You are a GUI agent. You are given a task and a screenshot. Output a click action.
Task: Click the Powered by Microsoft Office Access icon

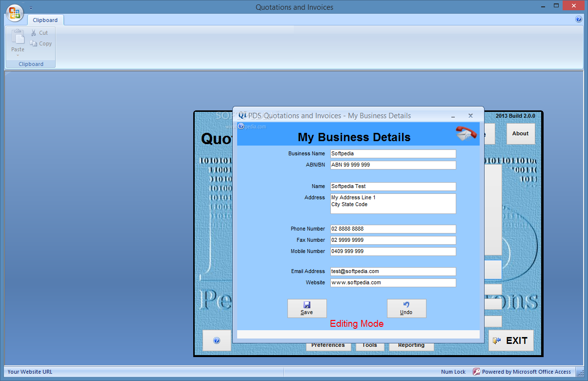pos(476,372)
